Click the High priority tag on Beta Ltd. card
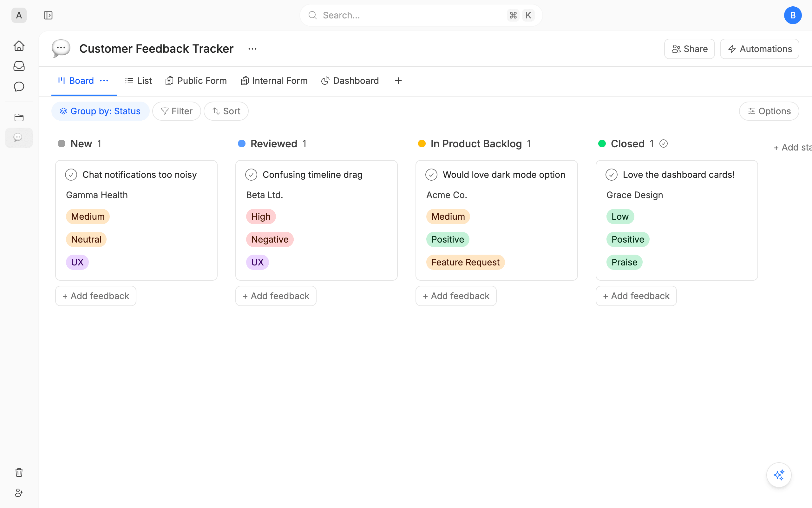The width and height of the screenshot is (812, 508). click(261, 217)
